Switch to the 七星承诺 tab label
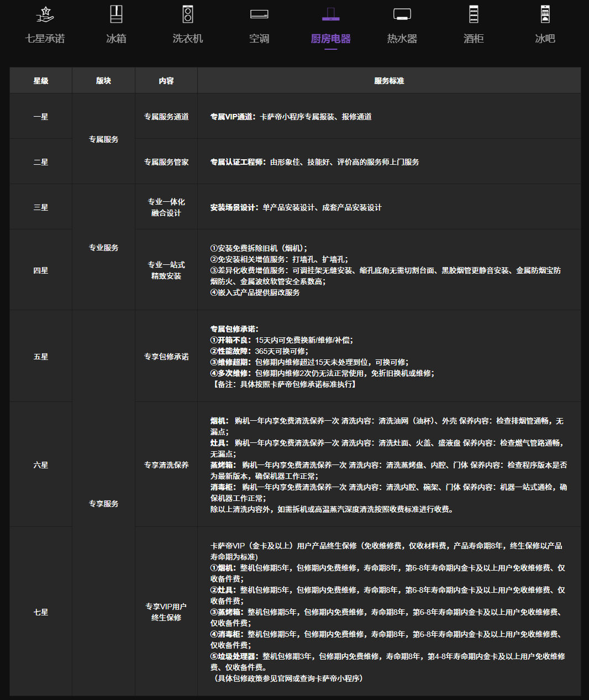Image resolution: width=589 pixels, height=700 pixels. (45, 39)
